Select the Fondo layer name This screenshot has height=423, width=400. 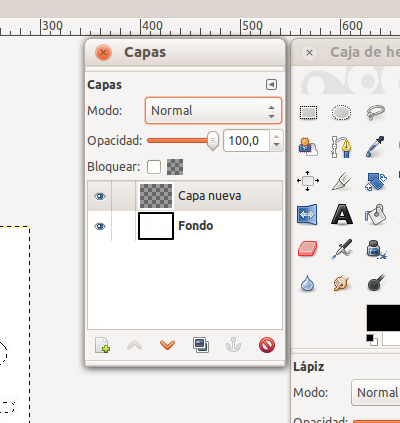tap(196, 226)
